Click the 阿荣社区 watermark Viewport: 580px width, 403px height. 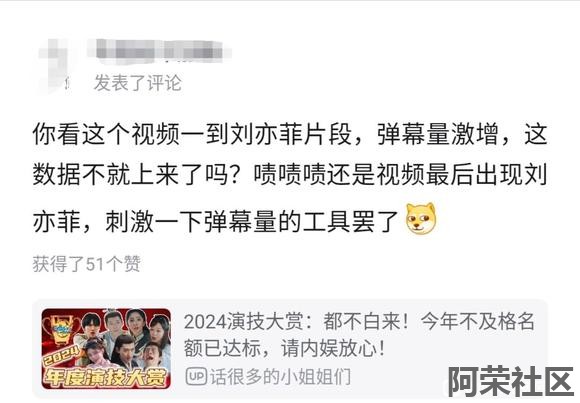(511, 381)
